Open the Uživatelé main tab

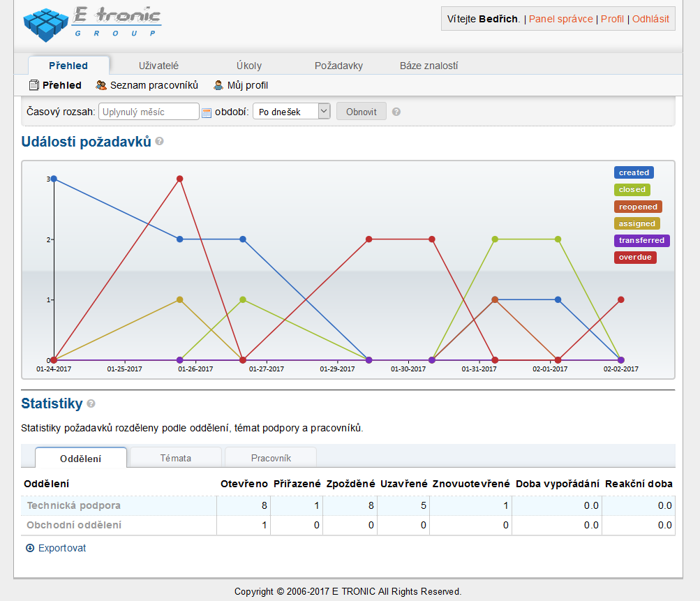pyautogui.click(x=158, y=66)
